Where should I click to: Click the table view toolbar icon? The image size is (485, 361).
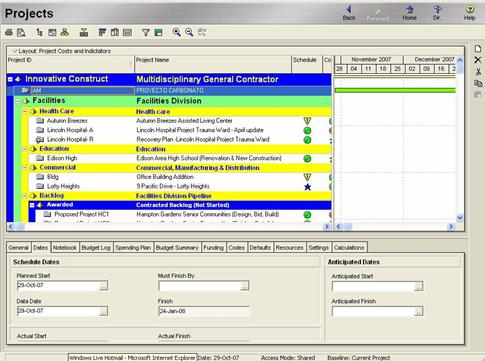(x=52, y=32)
